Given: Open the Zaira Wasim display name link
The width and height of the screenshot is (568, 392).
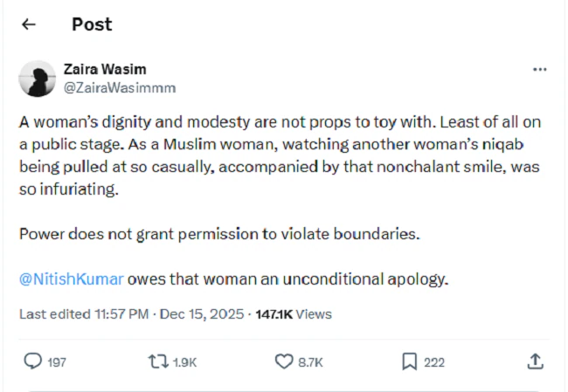Looking at the screenshot, I should tap(105, 69).
